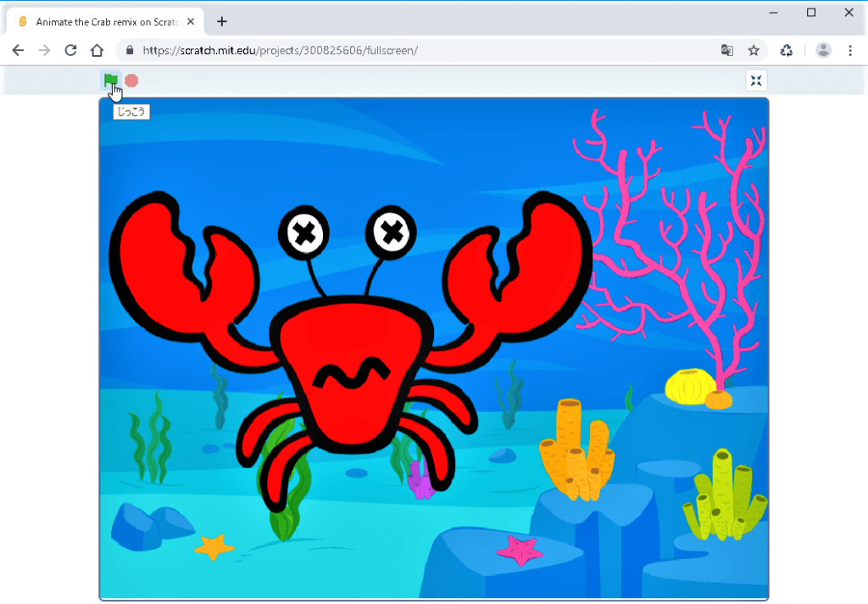Open a new browser tab
Viewport: 868px width, 604px height.
(222, 21)
